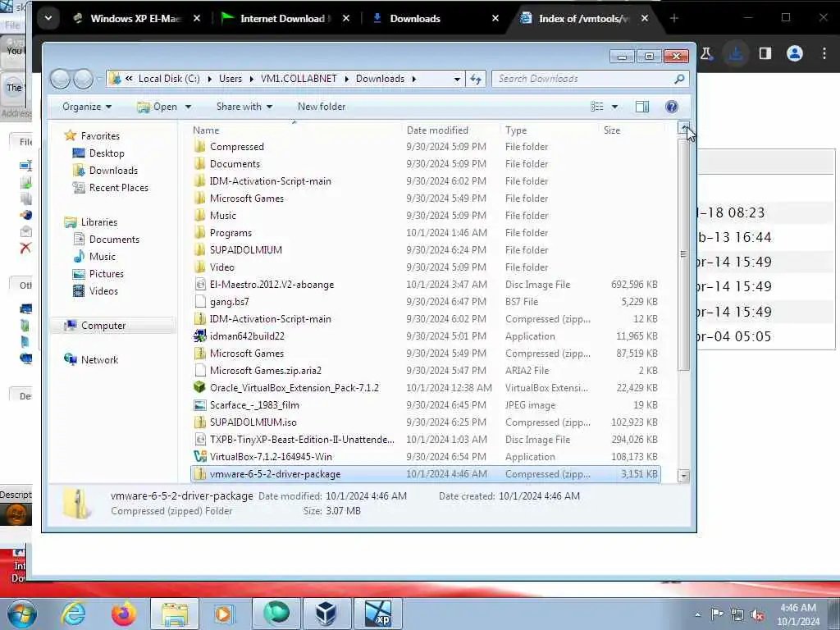The image size is (840, 630).
Task: Click the muted volume icon in system tray
Action: point(757,614)
